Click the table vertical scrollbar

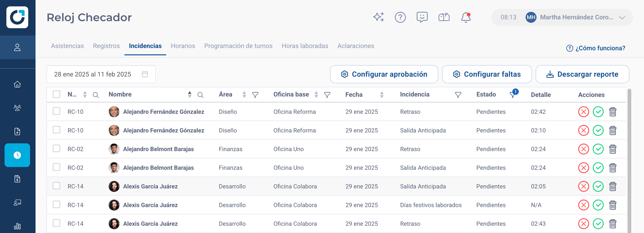[629, 161]
